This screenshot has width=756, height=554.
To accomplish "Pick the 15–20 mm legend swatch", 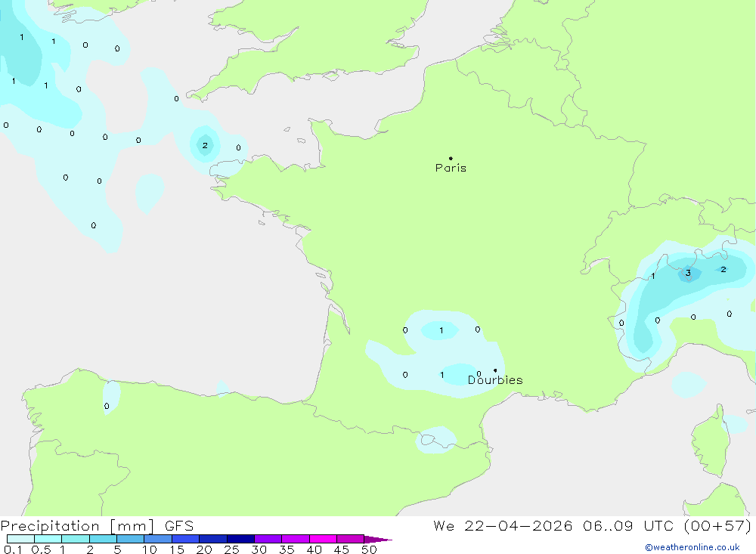I will (186, 539).
